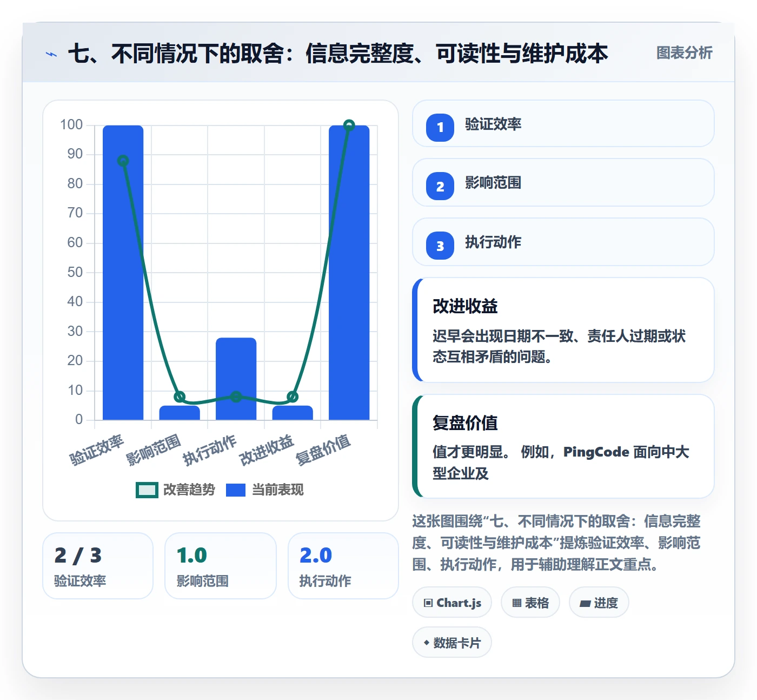
Task: Click the 进度 tag chip
Action: pos(599,602)
